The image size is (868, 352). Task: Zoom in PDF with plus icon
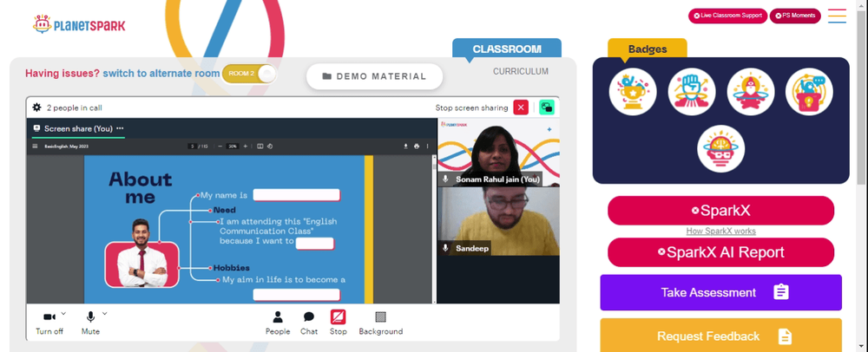pos(246,147)
